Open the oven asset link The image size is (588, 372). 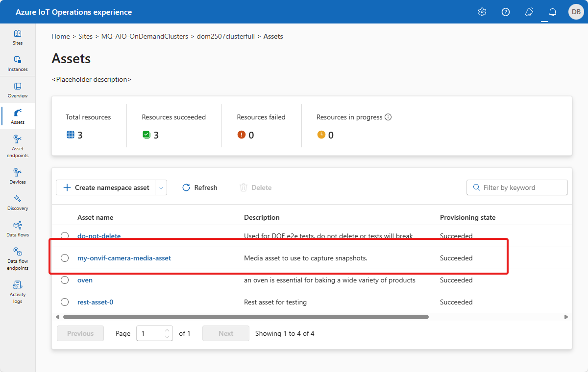[x=85, y=280]
